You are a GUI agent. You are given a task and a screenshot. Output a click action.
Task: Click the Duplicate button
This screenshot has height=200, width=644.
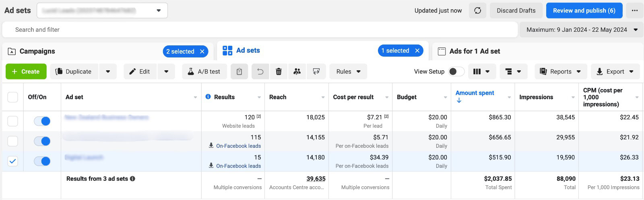tap(74, 71)
